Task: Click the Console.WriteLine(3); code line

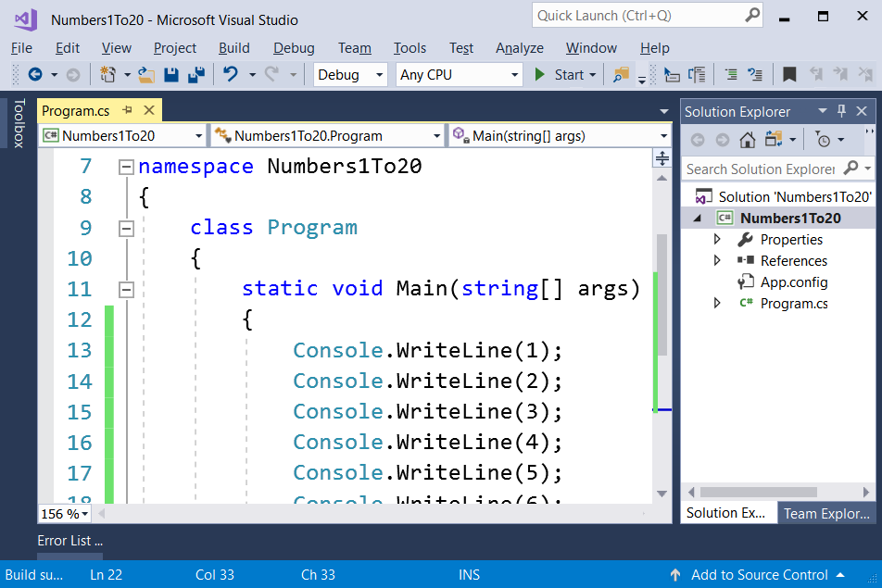Action: (x=427, y=411)
